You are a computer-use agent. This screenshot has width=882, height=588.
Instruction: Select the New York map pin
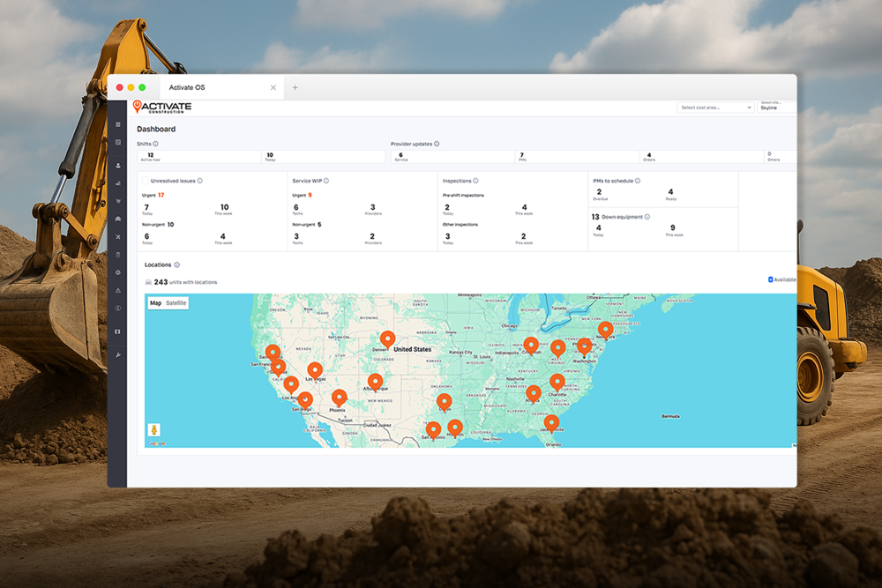(605, 330)
